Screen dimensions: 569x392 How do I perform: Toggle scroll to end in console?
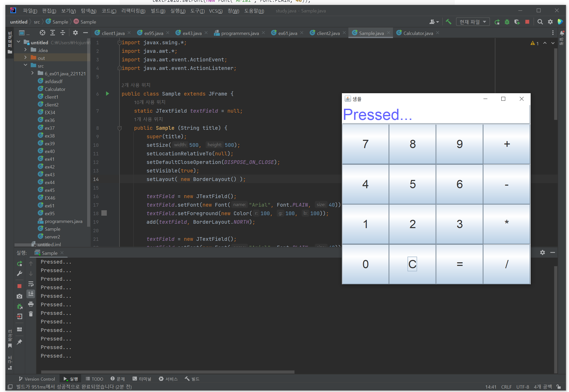pos(31,294)
